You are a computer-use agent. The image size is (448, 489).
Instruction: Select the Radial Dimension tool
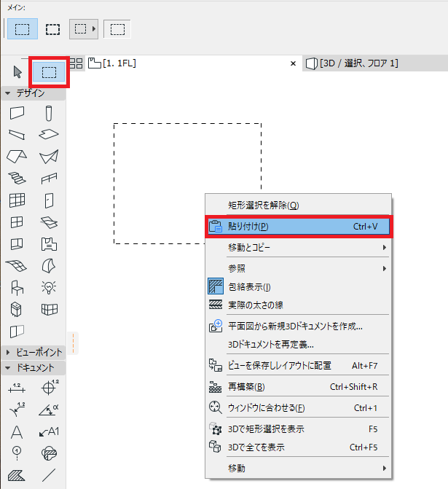point(17,409)
